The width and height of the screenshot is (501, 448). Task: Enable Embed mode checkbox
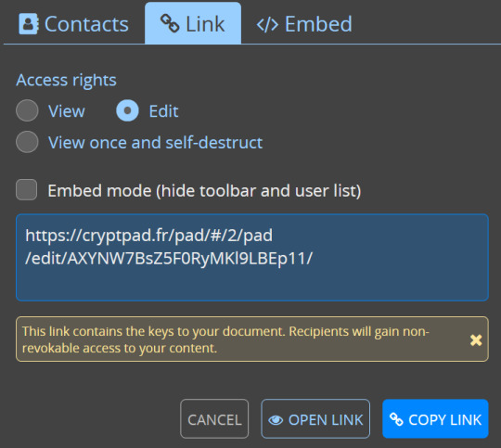27,190
